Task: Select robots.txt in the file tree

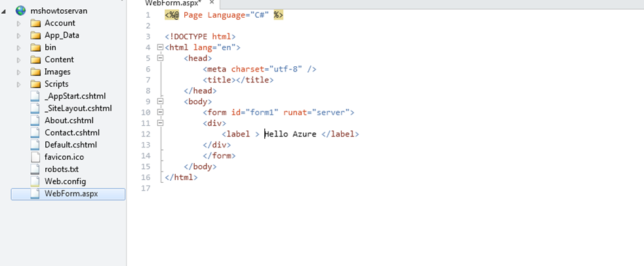Action: click(62, 169)
